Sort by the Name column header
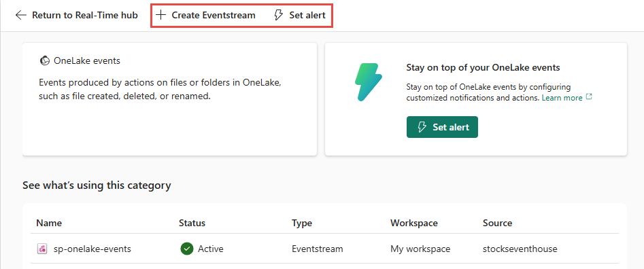 pos(49,223)
